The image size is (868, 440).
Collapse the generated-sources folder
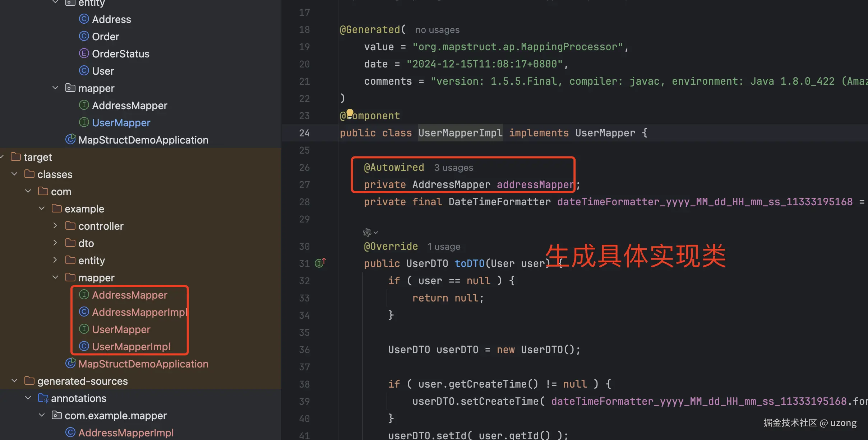(x=14, y=381)
